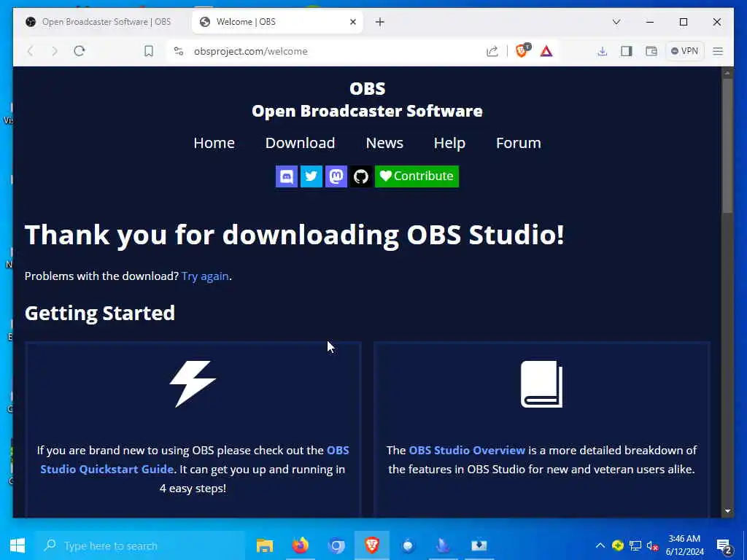Image resolution: width=747 pixels, height=560 pixels.
Task: Click the taskbar search box
Action: 141,545
